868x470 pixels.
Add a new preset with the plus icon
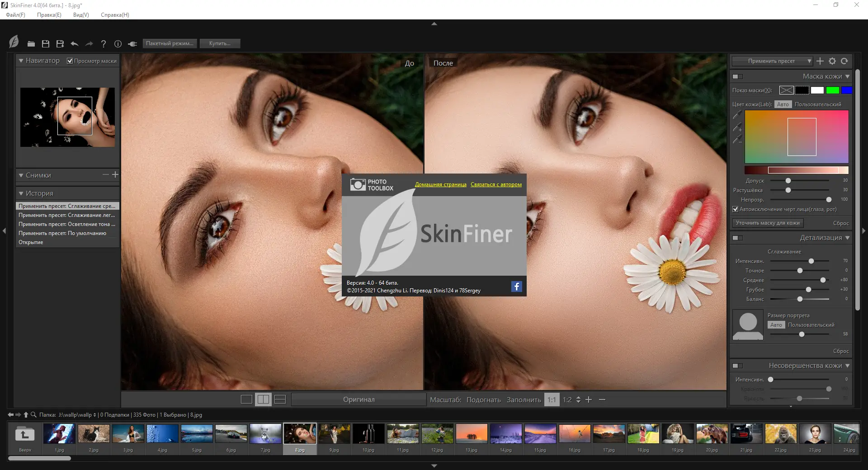pos(820,61)
